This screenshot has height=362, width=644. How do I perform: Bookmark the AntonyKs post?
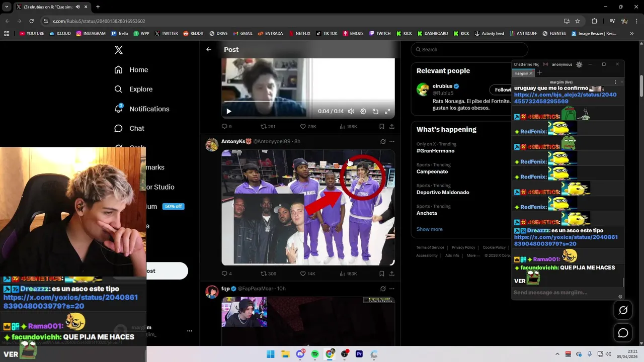(381, 274)
